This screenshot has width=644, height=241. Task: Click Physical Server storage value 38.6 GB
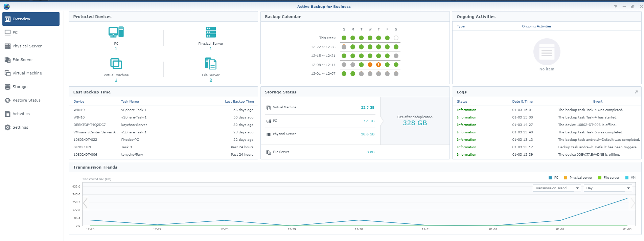pyautogui.click(x=368, y=134)
